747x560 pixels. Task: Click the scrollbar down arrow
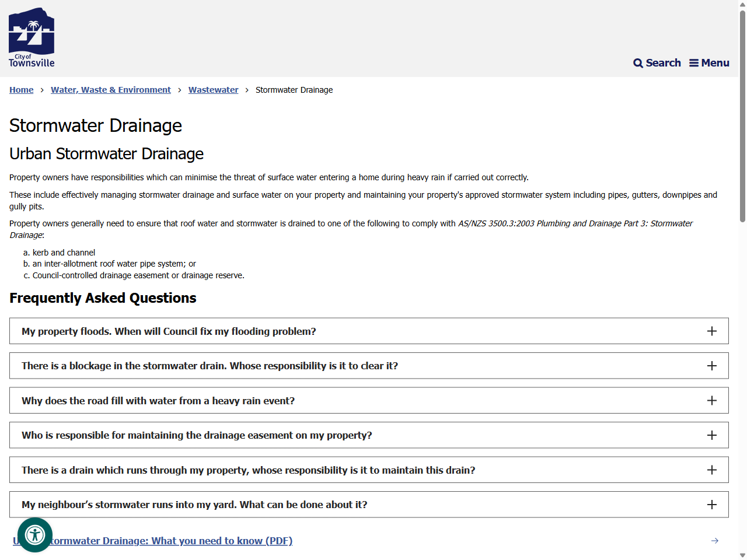tap(742, 555)
